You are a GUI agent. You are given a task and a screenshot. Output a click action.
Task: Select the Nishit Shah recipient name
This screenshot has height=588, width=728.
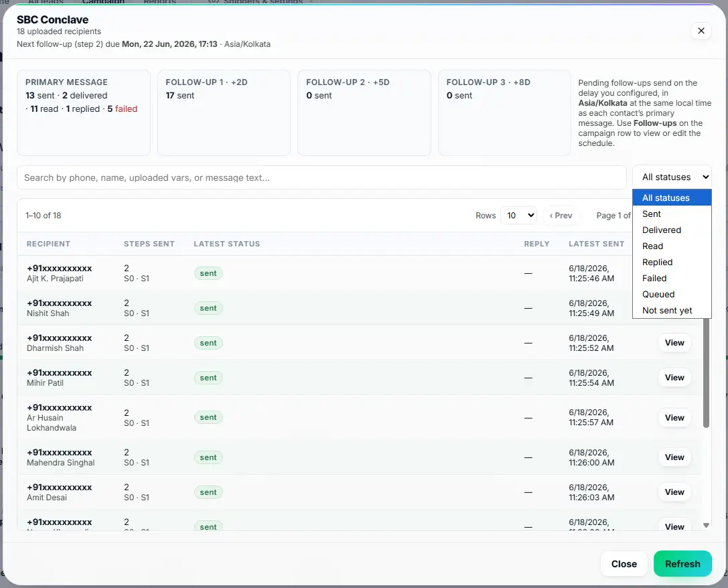[x=48, y=313]
